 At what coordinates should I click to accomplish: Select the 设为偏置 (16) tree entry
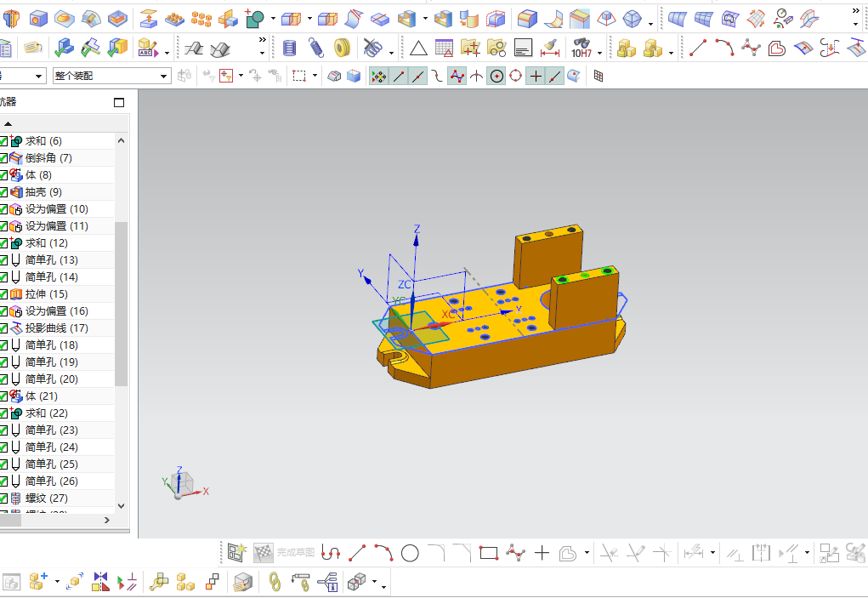tap(57, 311)
